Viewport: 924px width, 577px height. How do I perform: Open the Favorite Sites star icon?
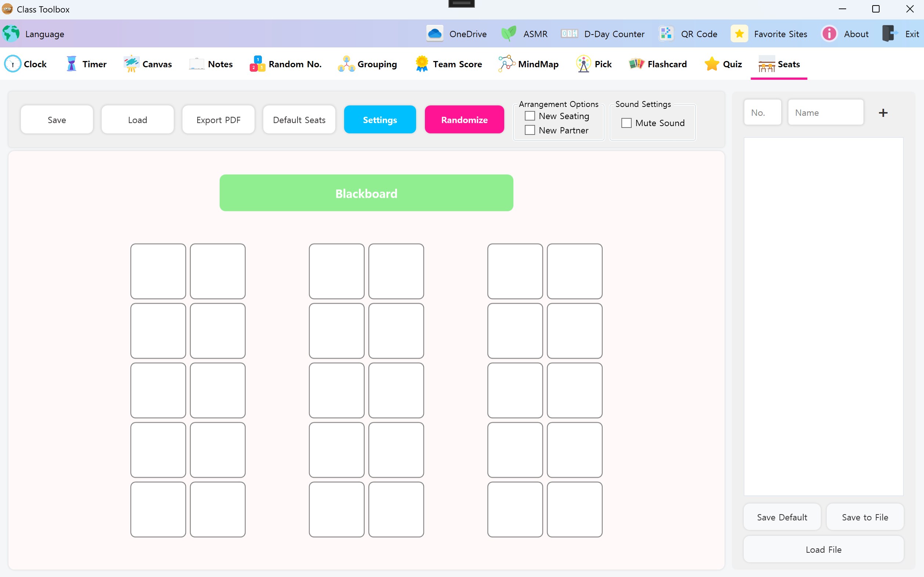point(739,34)
